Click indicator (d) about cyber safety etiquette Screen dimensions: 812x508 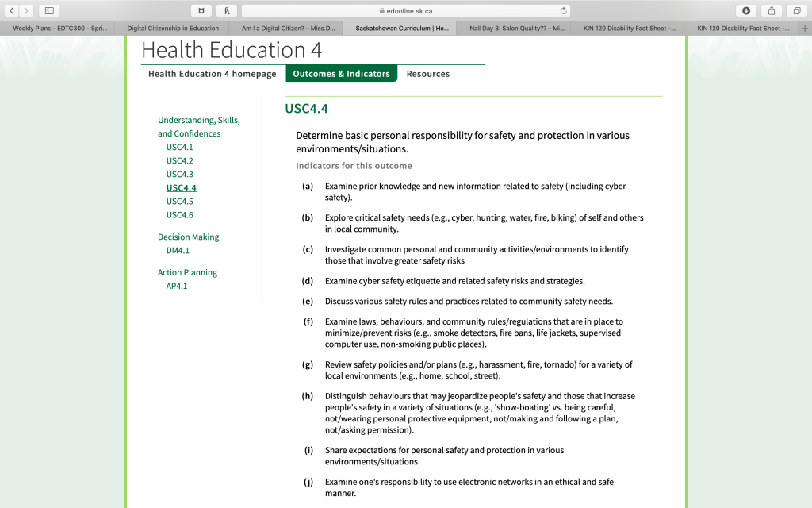(x=454, y=281)
